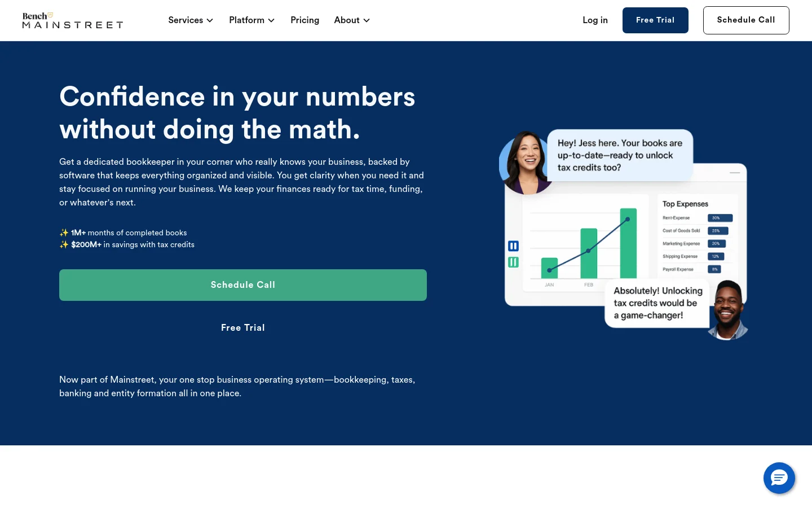Viewport: 812px width, 508px height.
Task: Expand the Platform dropdown menu
Action: [x=251, y=20]
